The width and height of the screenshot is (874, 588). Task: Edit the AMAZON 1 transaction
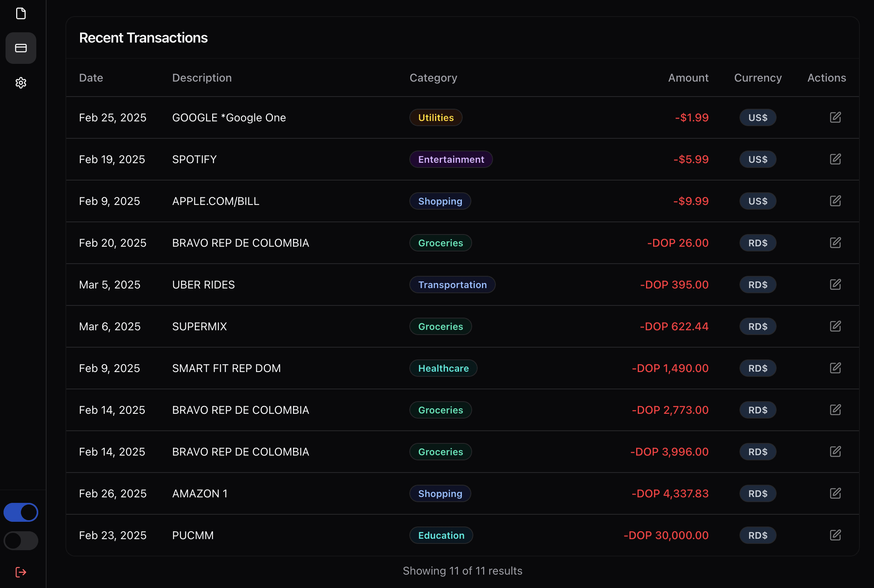click(835, 493)
